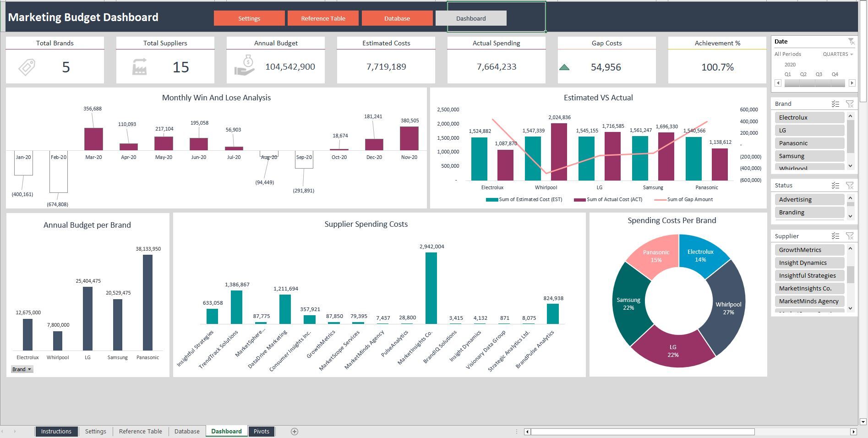Filter by MarketInsights Co. supplier

[x=809, y=288]
